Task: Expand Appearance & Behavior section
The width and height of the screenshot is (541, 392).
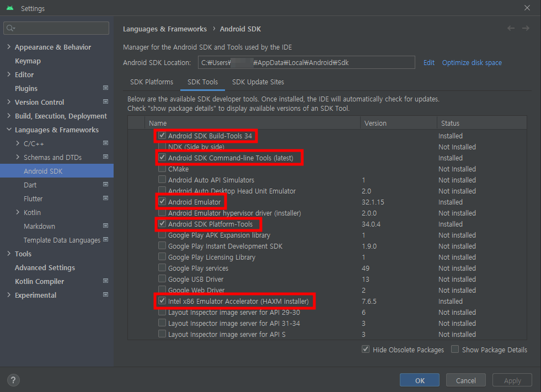Action: point(9,46)
